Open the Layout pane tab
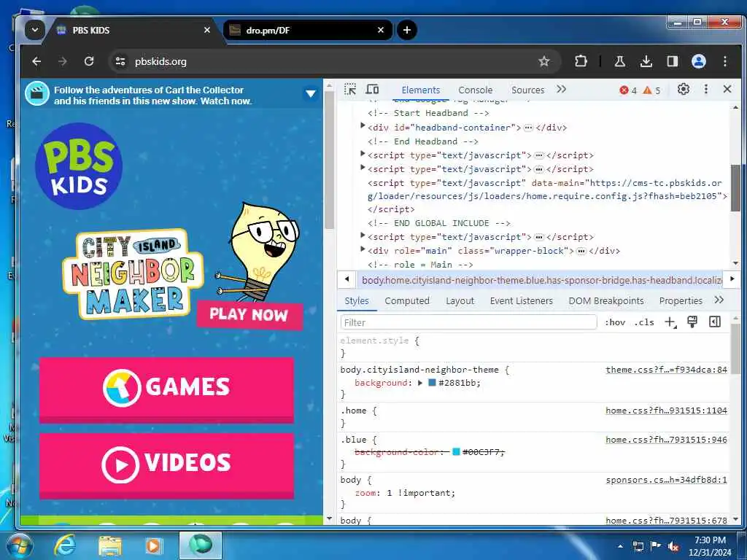This screenshot has width=747, height=560. coord(460,301)
